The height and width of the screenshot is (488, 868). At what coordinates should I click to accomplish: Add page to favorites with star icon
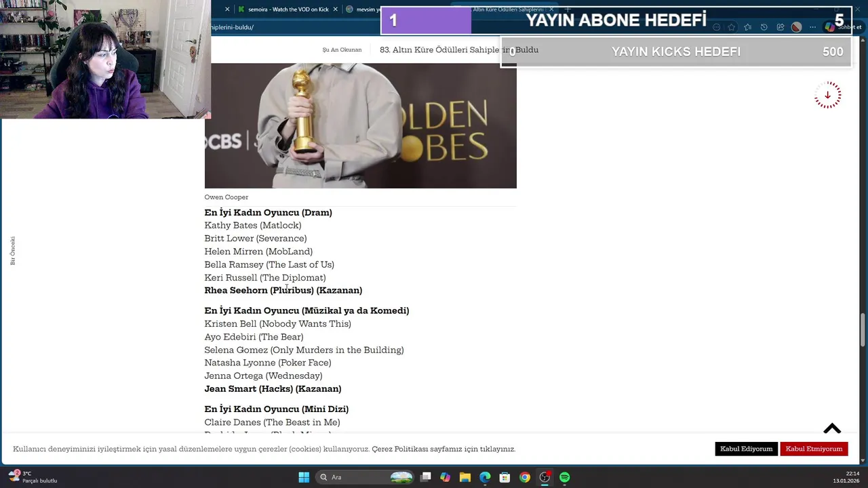(x=732, y=27)
